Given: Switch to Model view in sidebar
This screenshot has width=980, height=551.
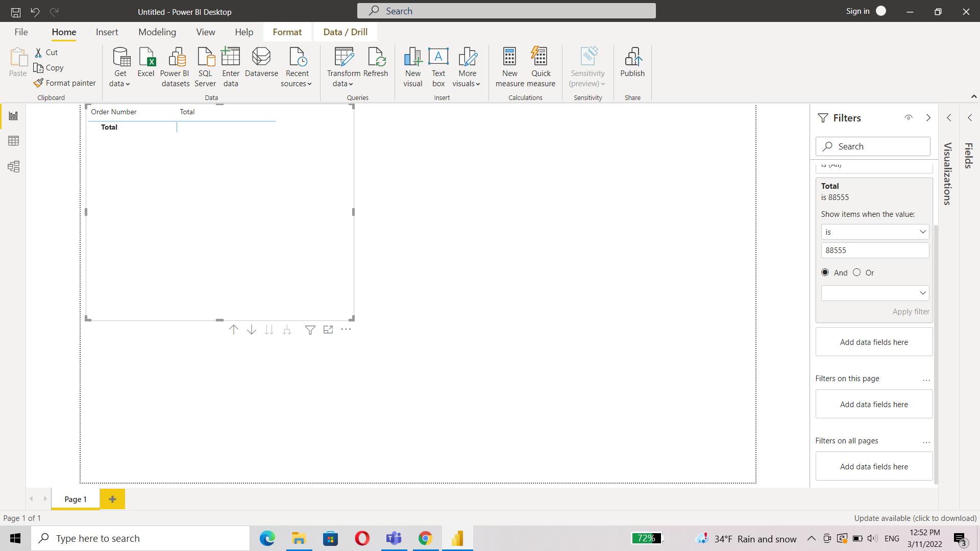Looking at the screenshot, I should coord(14,166).
